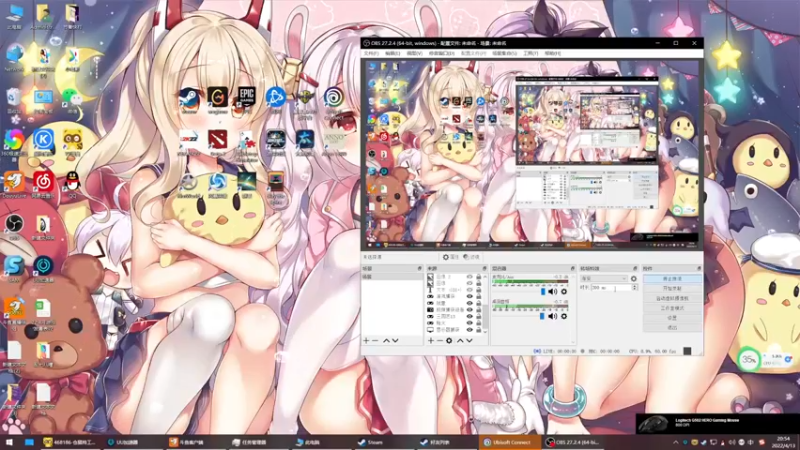
Task: Open settings gear for the 桌面音频 channel
Action: (564, 316)
